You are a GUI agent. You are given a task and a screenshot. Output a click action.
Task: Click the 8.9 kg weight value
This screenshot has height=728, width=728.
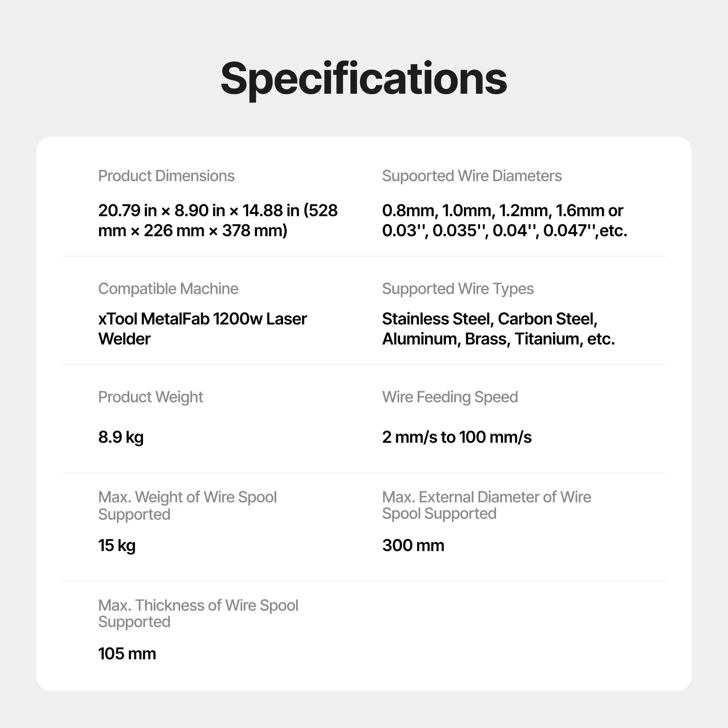tap(121, 437)
